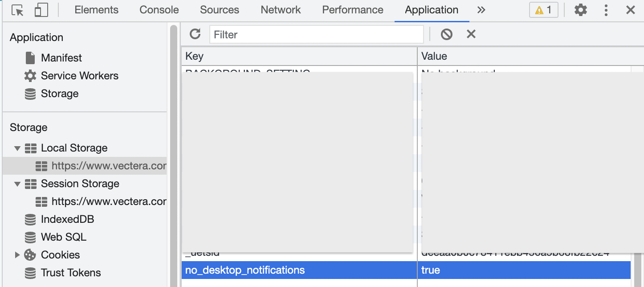
Task: Select the inspect element picker icon
Action: pos(17,10)
